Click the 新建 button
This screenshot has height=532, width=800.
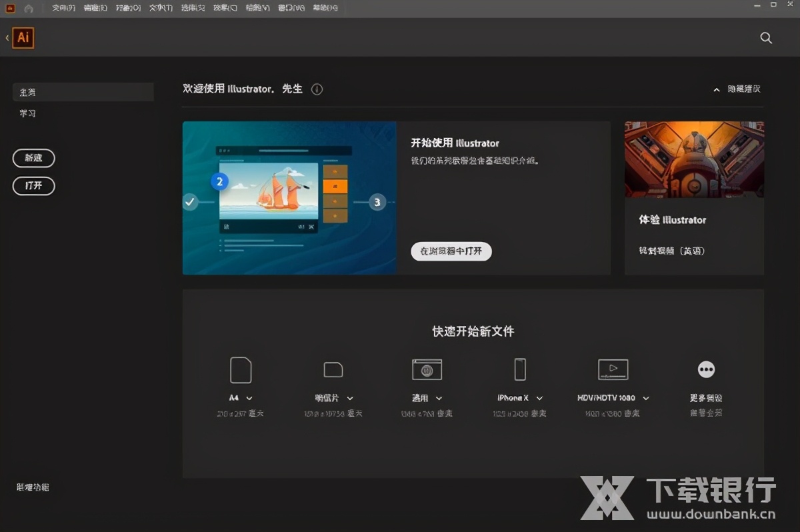(34, 158)
